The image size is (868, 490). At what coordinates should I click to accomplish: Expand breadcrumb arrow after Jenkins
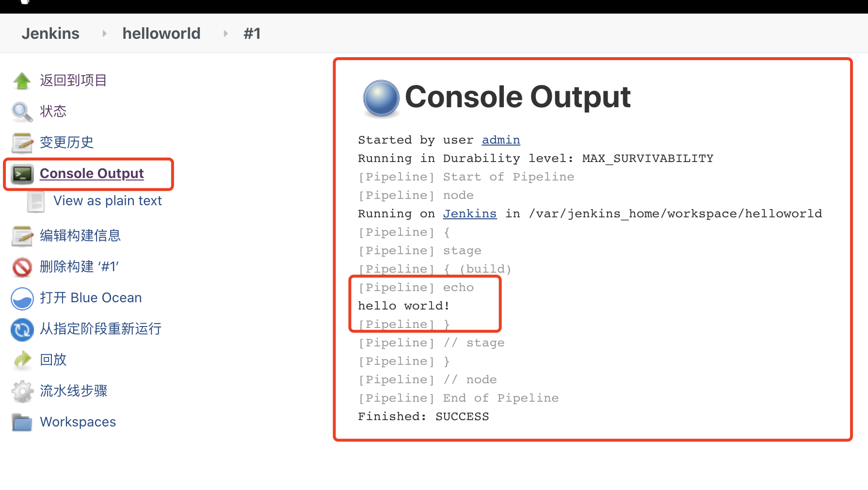pyautogui.click(x=104, y=33)
